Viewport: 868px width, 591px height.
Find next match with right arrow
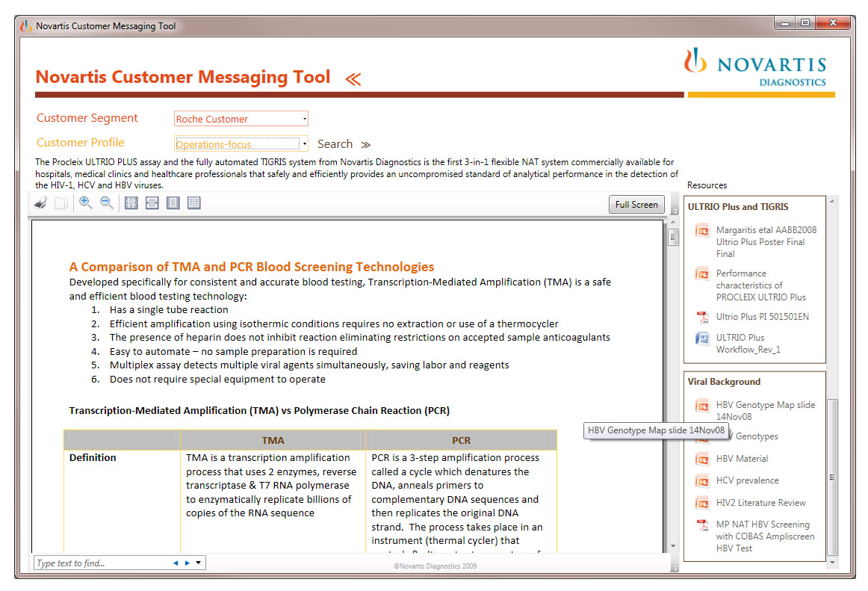point(187,563)
